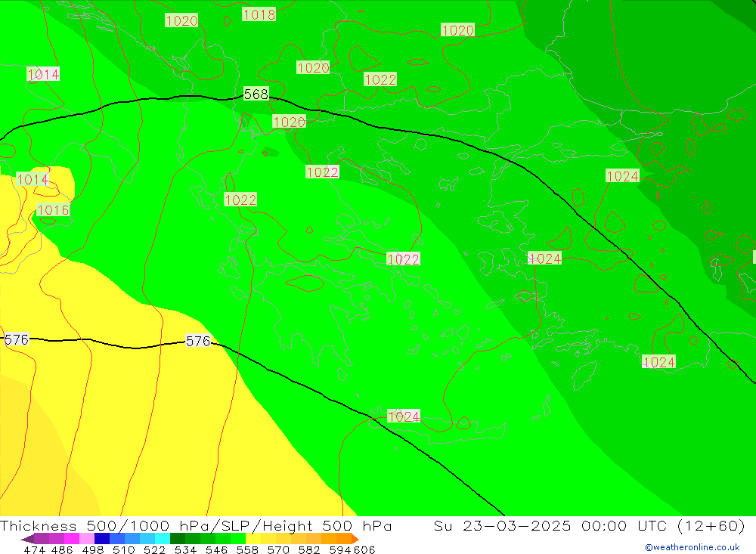Click the 1016 pressure label
The image size is (756, 554).
53,210
